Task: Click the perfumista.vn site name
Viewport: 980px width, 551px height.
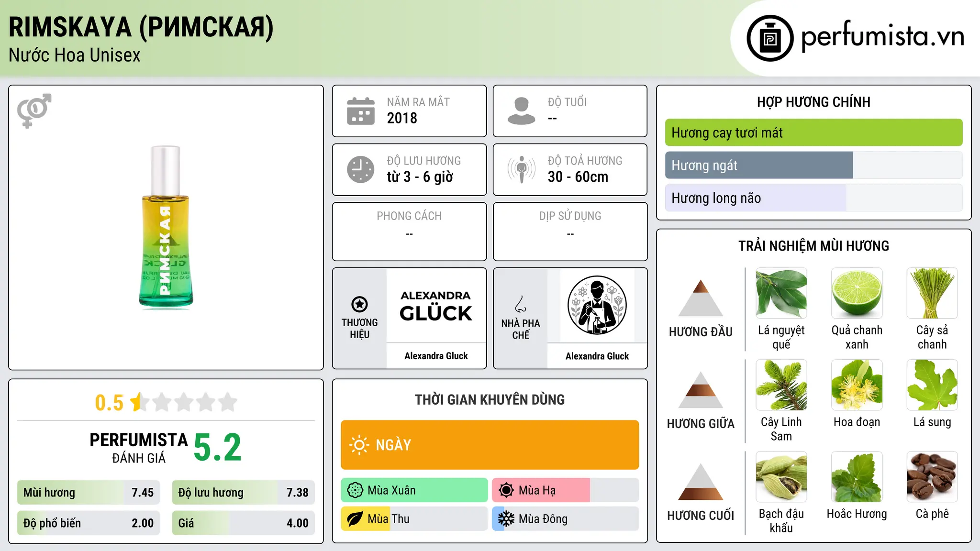Action: point(882,36)
